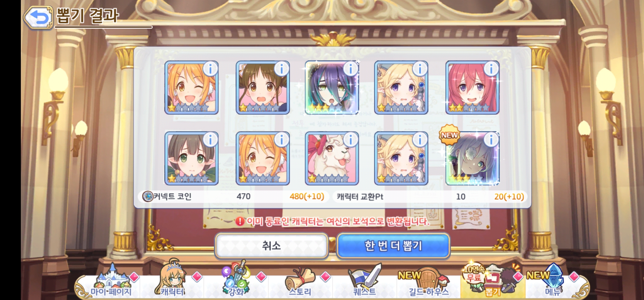Open the 캐릭터 tab
The width and height of the screenshot is (644, 300).
[x=172, y=278]
